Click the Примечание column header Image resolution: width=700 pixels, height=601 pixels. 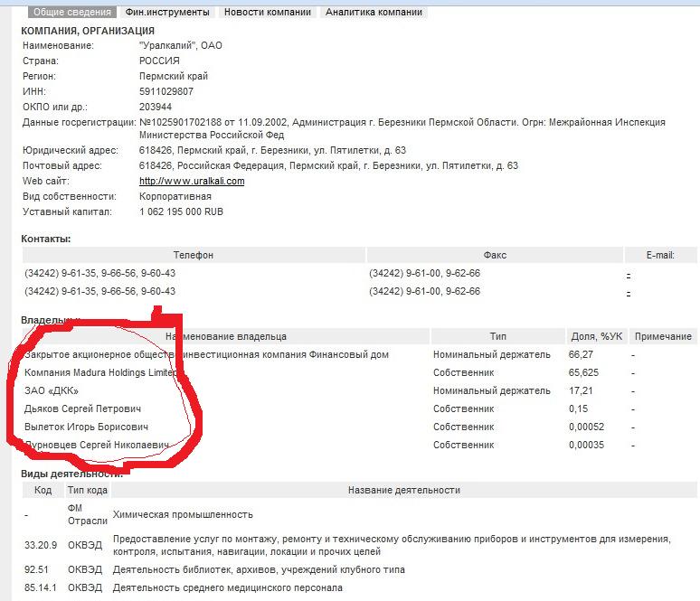(x=663, y=336)
